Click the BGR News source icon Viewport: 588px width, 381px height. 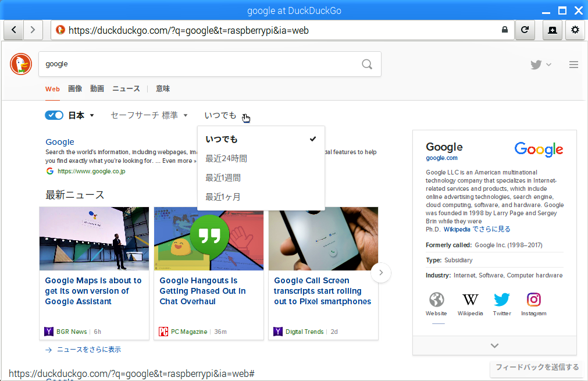49,332
